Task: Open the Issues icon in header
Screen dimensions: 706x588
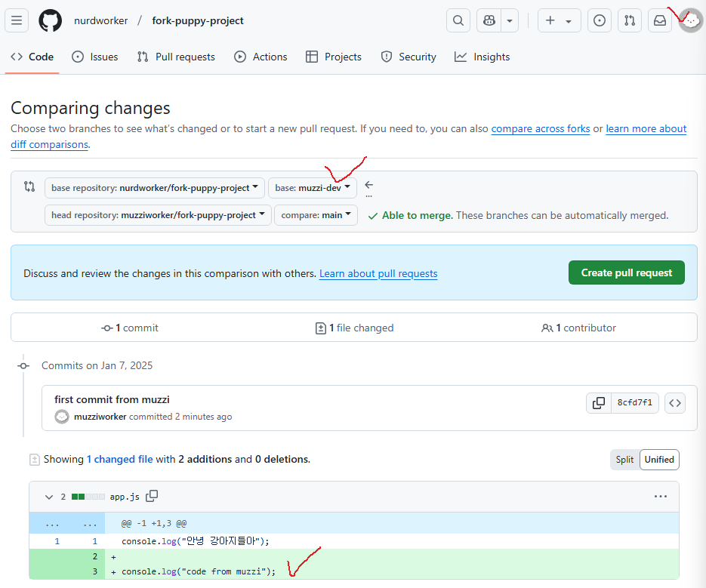Action: click(600, 20)
